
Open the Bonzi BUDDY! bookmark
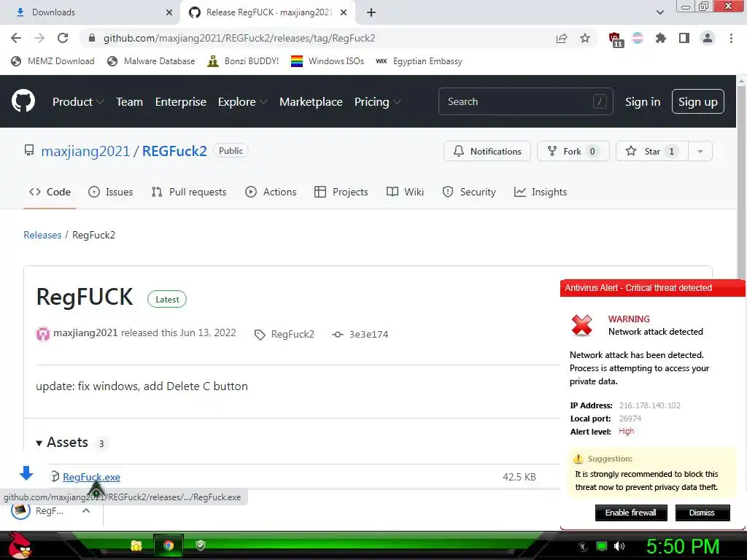coord(244,61)
